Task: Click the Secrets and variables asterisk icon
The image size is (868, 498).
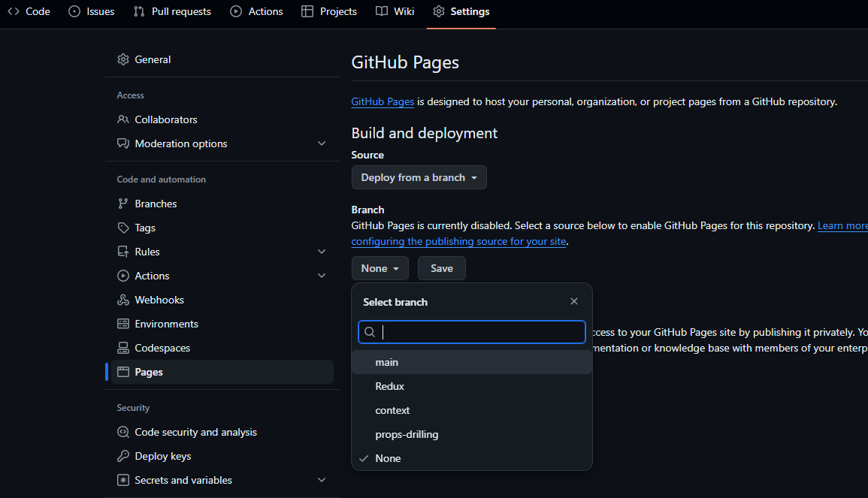Action: coord(123,480)
